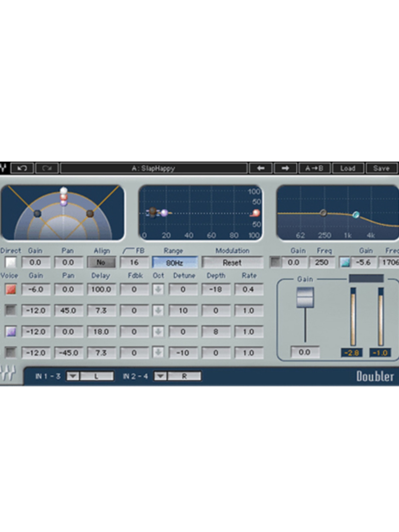399x532 pixels.
Task: Open the Load preset menu
Action: pos(348,168)
